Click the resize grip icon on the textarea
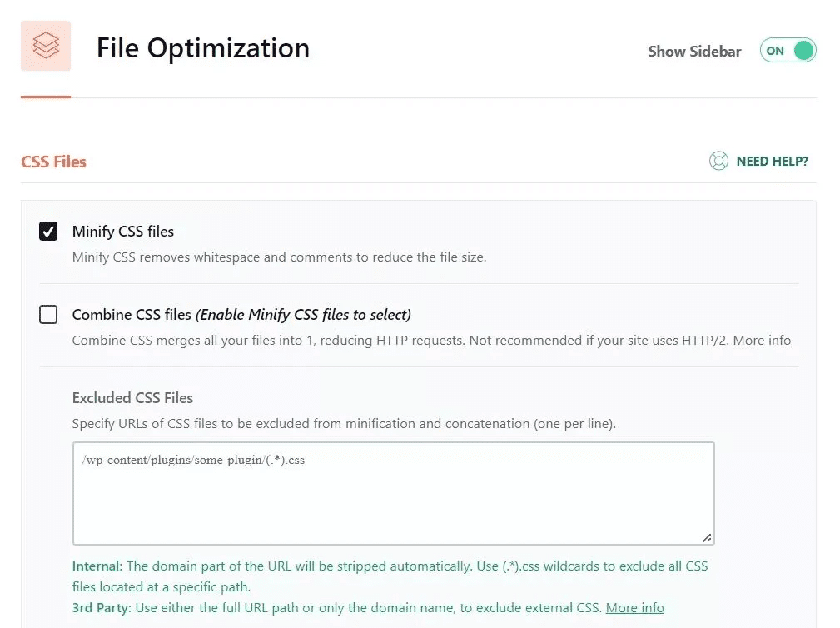The height and width of the screenshot is (628, 840). pyautogui.click(x=708, y=537)
